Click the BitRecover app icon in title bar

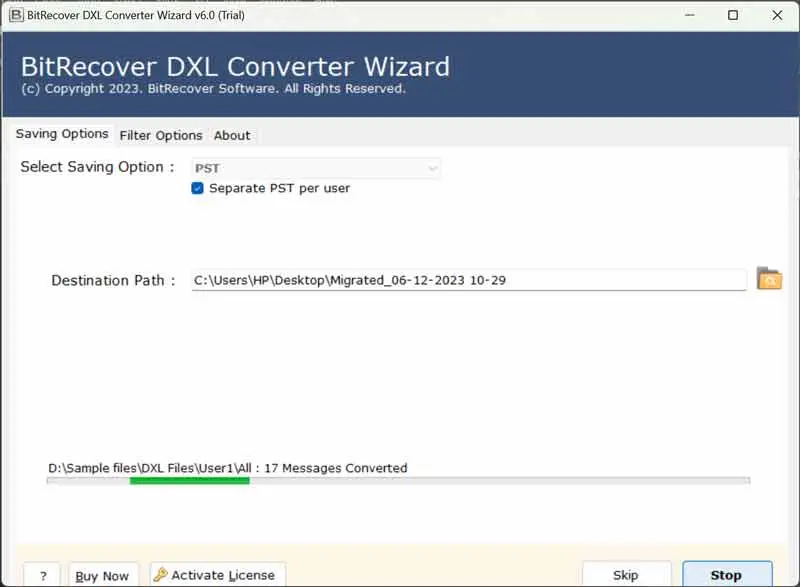click(x=16, y=15)
